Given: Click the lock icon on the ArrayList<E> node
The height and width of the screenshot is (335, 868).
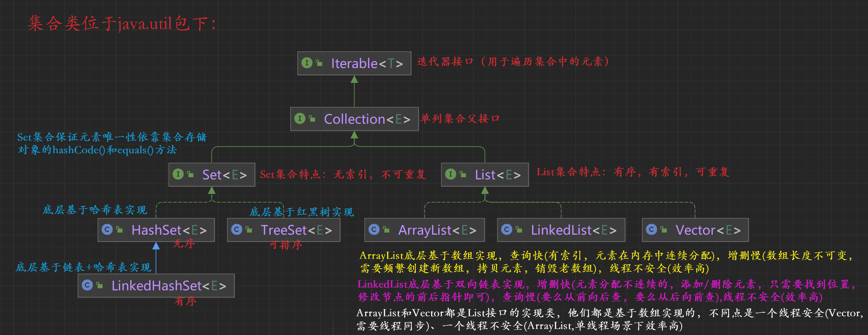Looking at the screenshot, I should click(x=386, y=229).
